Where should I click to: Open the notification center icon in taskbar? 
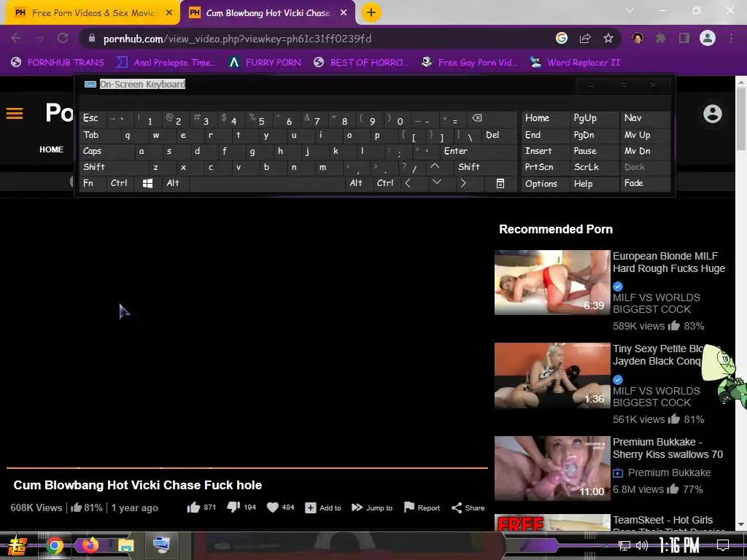pos(723,545)
